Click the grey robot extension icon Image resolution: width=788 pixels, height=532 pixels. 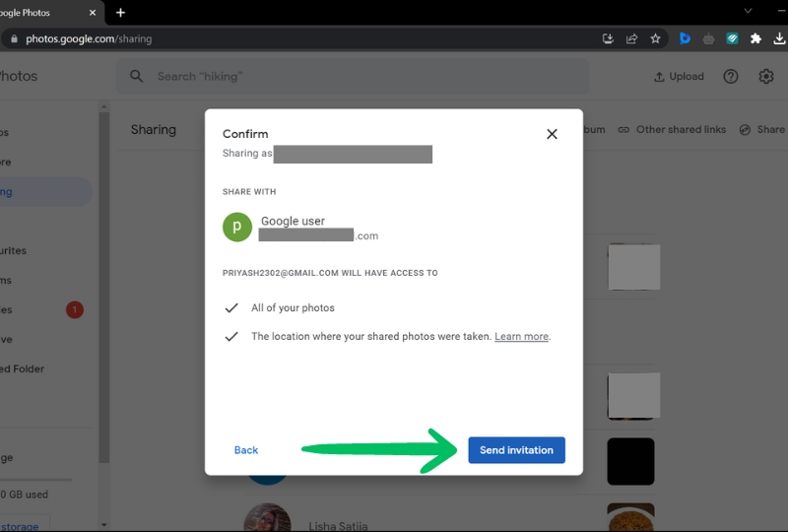708,38
